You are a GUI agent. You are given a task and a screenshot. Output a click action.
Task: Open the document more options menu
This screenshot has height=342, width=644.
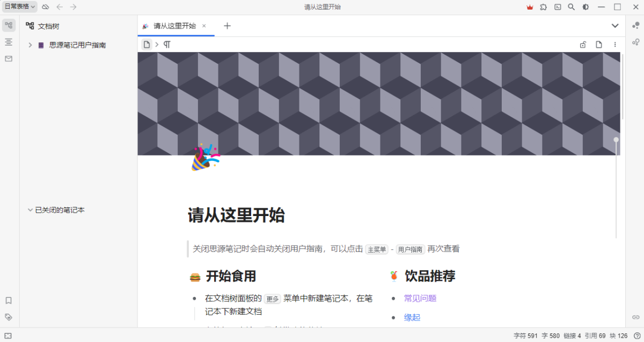[x=615, y=44]
